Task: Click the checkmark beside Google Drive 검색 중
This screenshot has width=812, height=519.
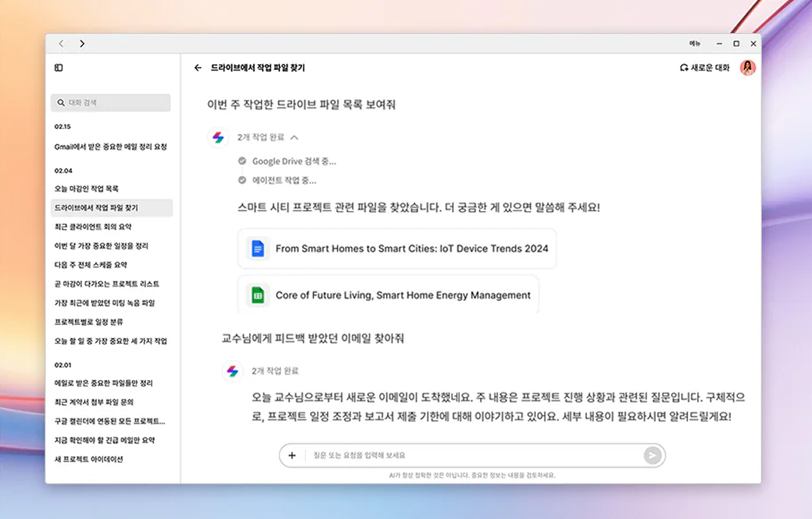Action: (242, 161)
